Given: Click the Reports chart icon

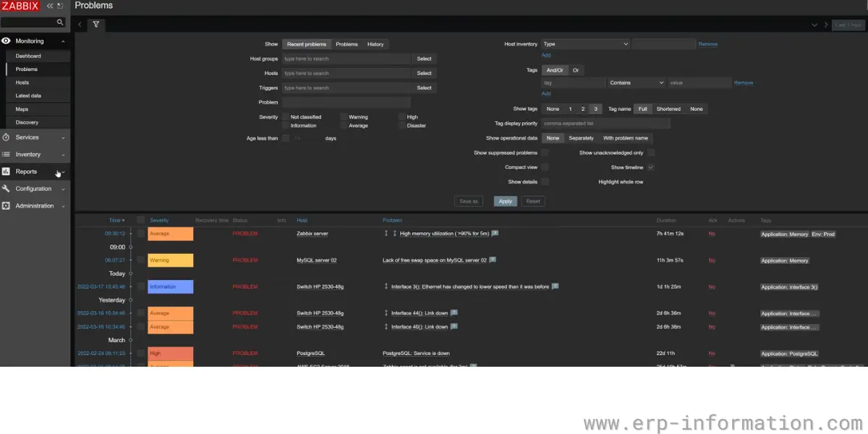Looking at the screenshot, I should (6, 171).
